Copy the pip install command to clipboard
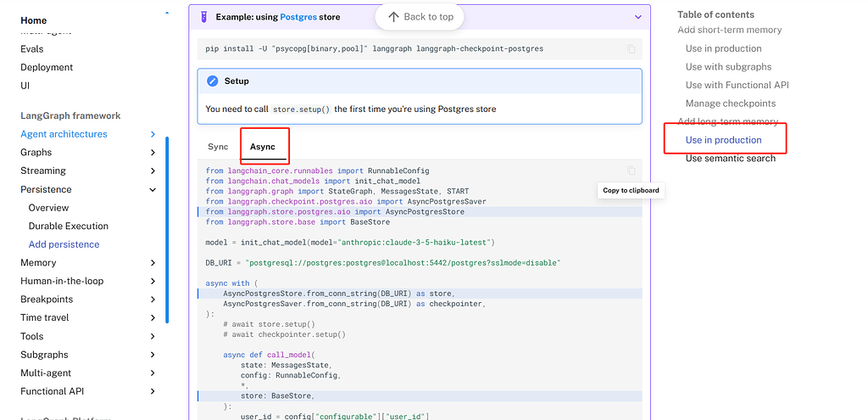Viewport: 868px width, 420px height. tap(631, 48)
